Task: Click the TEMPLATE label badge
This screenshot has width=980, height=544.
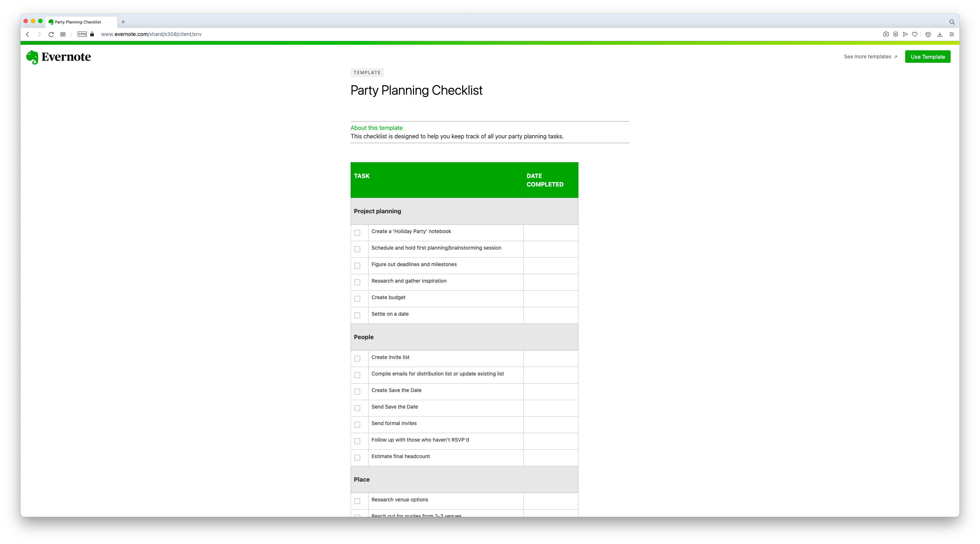Action: (x=367, y=73)
